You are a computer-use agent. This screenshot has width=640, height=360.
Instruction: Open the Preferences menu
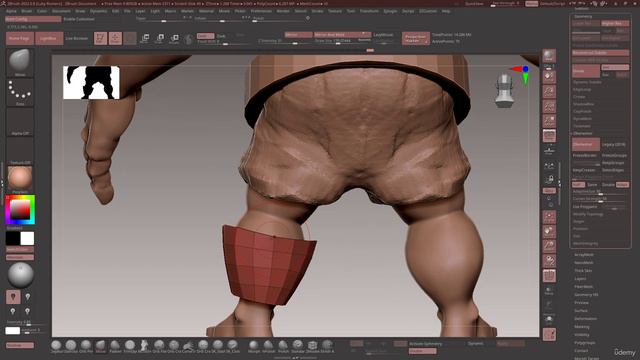(x=261, y=11)
